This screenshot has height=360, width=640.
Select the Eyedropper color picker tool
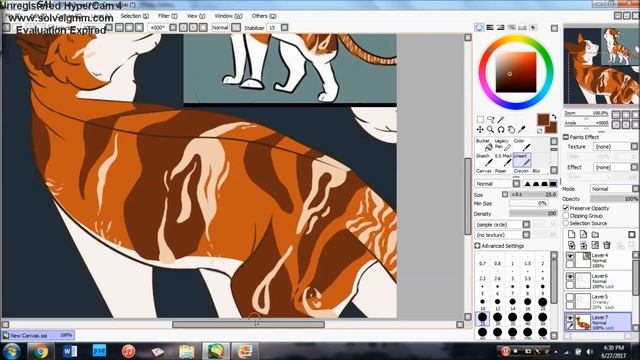point(521,129)
